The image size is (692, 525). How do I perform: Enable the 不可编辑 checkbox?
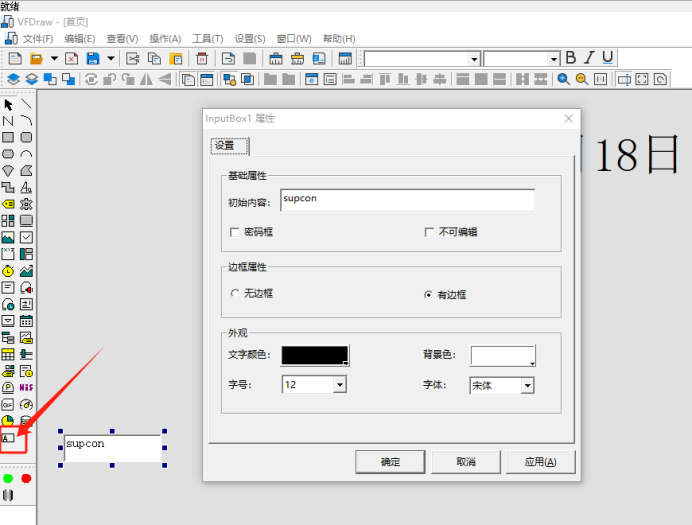click(429, 232)
